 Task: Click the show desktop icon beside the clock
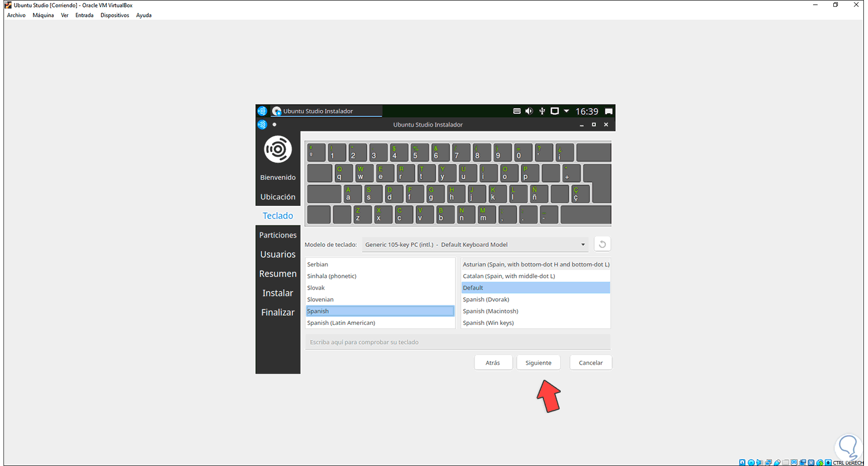click(x=609, y=111)
